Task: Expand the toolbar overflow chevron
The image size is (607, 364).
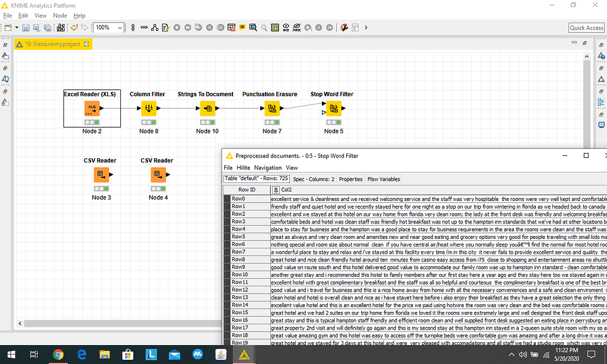Action: pyautogui.click(x=366, y=27)
